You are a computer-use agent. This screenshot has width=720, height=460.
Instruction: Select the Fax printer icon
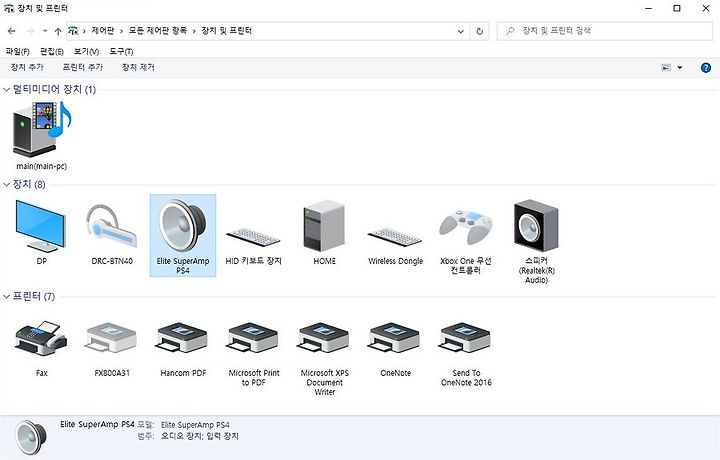point(41,338)
